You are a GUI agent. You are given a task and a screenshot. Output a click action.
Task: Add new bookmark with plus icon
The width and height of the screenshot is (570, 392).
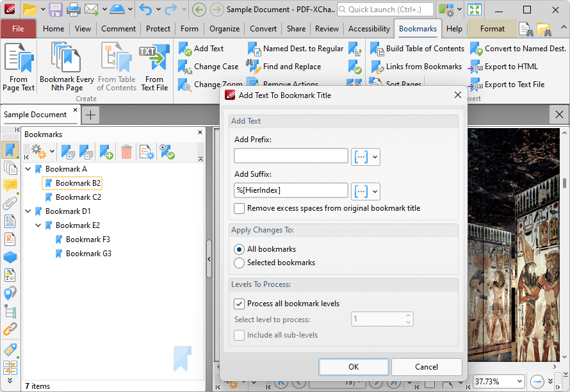106,152
